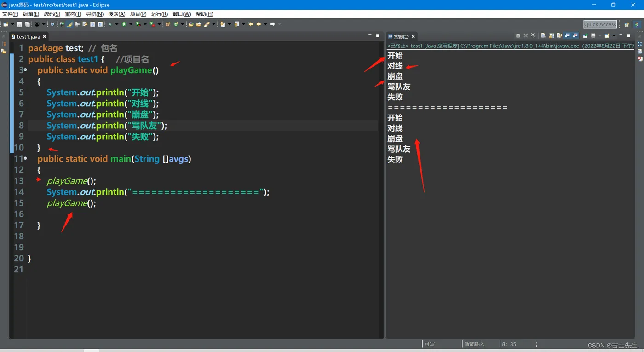Screen dimensions: 644x352
Task: Click the Save All toolbar icon
Action: [x=27, y=24]
